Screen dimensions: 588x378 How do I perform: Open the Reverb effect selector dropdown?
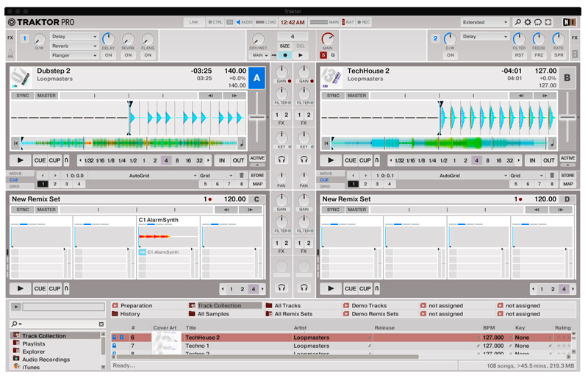[x=73, y=46]
